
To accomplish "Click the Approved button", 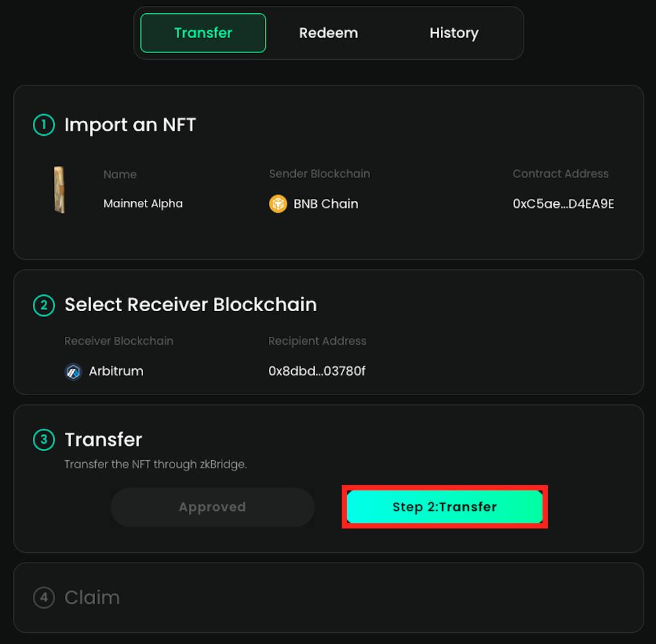I will pyautogui.click(x=213, y=507).
